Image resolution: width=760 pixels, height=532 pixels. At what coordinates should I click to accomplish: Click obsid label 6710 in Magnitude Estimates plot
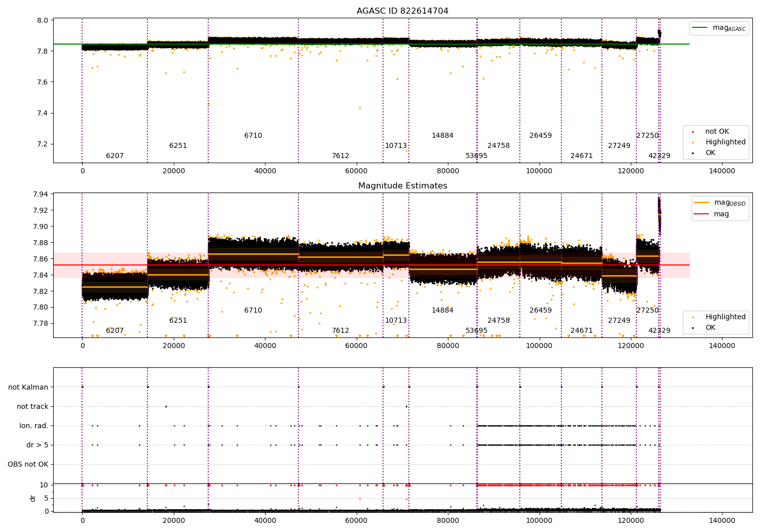253,311
